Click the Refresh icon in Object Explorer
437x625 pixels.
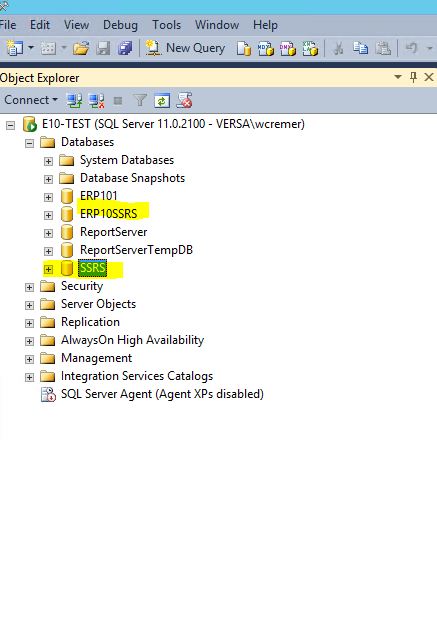162,100
